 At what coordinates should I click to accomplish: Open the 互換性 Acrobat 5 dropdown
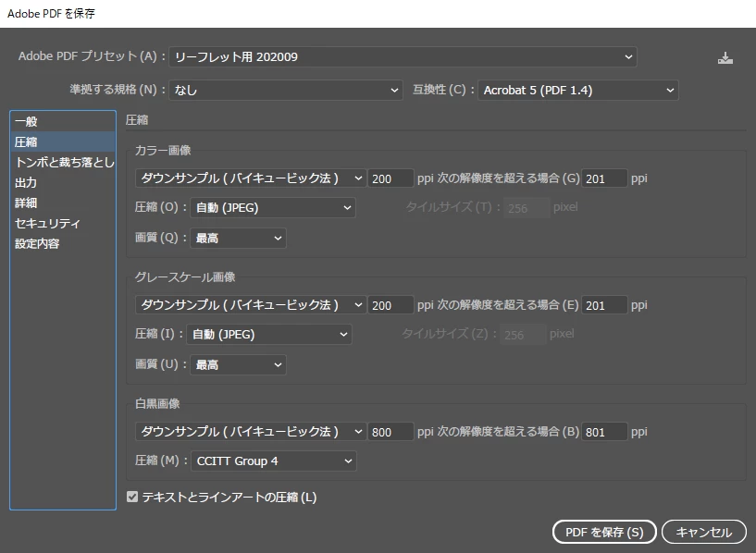click(x=578, y=90)
